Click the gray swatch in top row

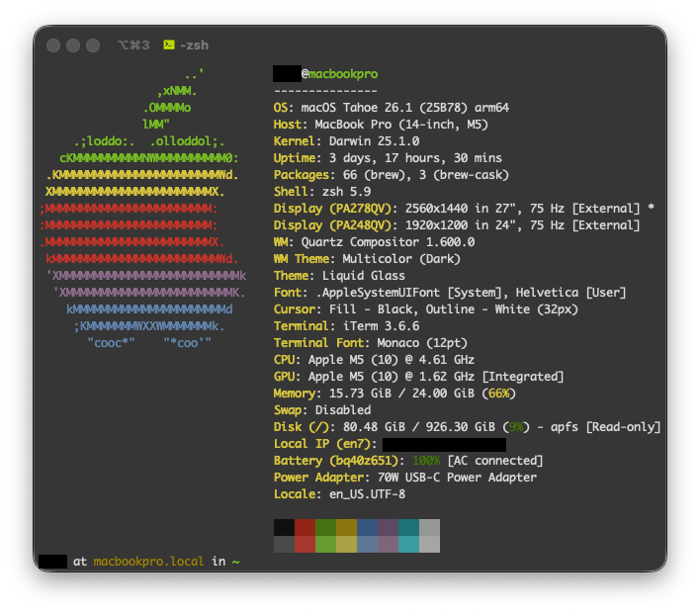click(429, 527)
